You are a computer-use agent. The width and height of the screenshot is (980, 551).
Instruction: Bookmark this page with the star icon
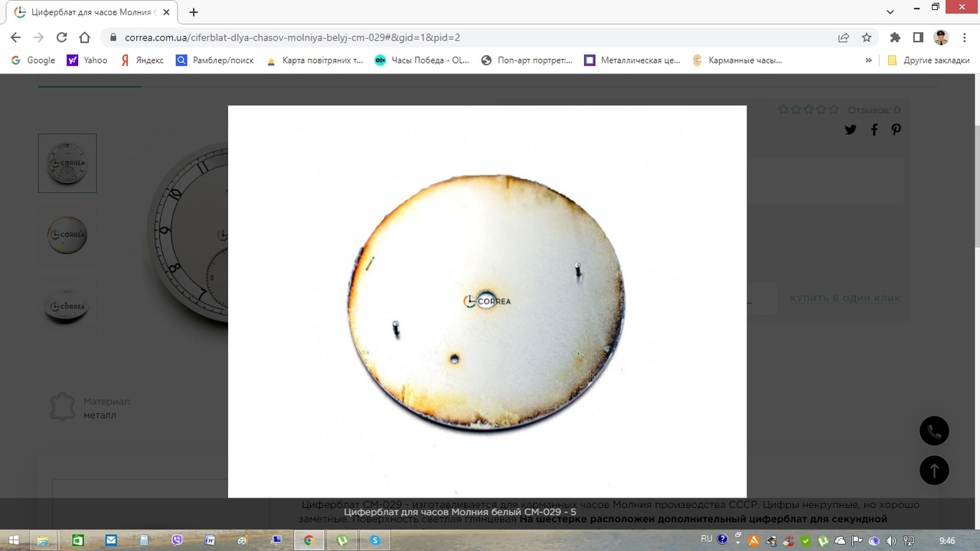[x=867, y=37]
